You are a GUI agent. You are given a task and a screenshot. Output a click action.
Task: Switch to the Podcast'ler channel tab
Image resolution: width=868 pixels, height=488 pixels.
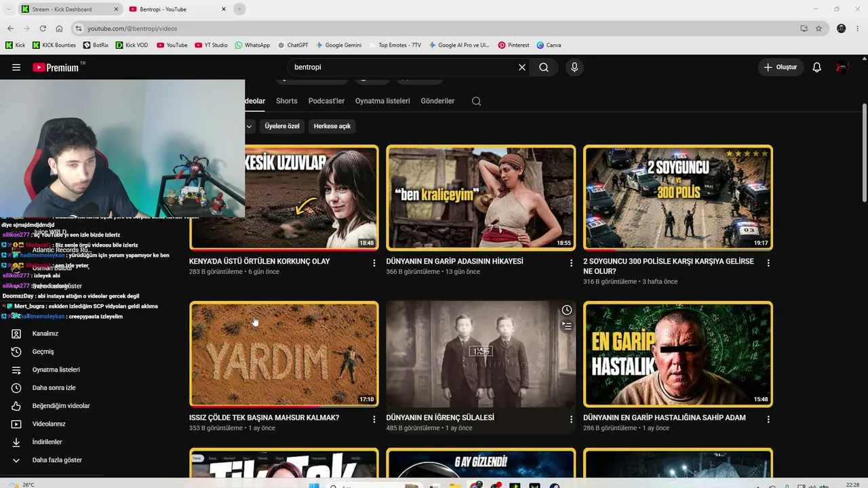(x=326, y=101)
